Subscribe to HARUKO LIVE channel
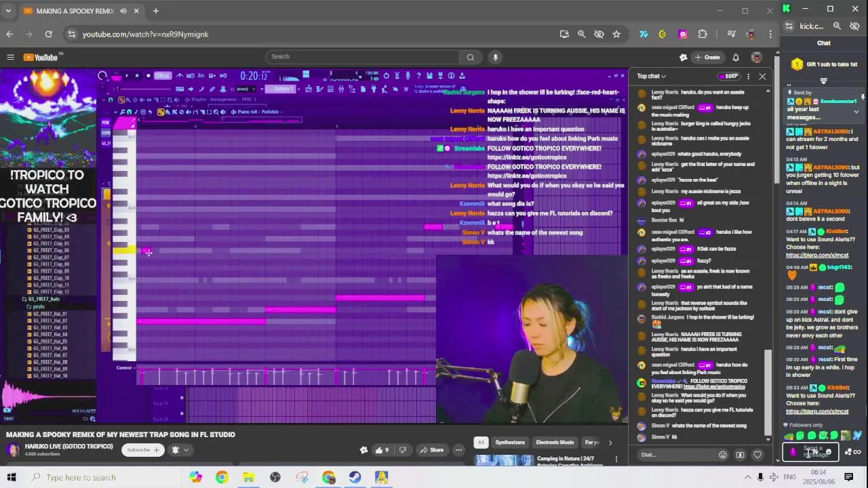868x488 pixels. 143,450
